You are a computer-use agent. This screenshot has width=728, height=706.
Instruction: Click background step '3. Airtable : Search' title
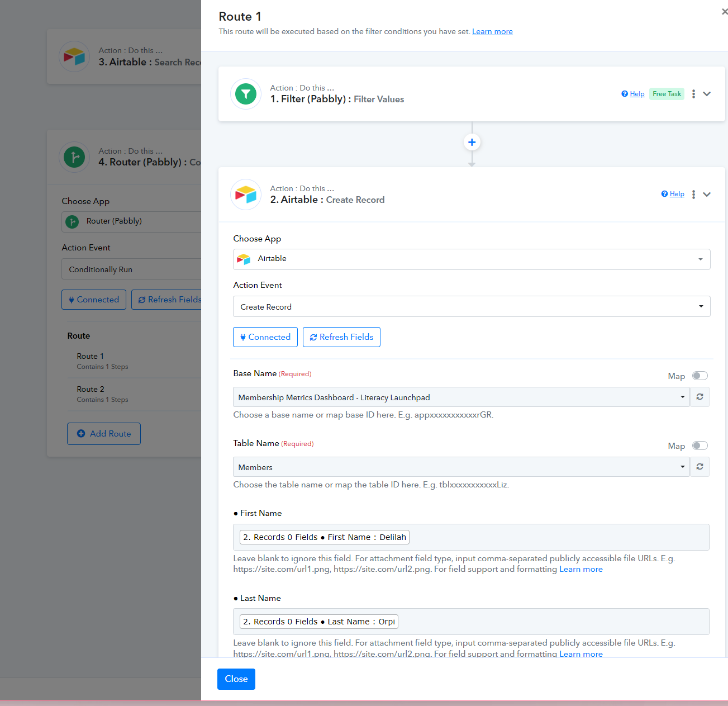pyautogui.click(x=150, y=62)
